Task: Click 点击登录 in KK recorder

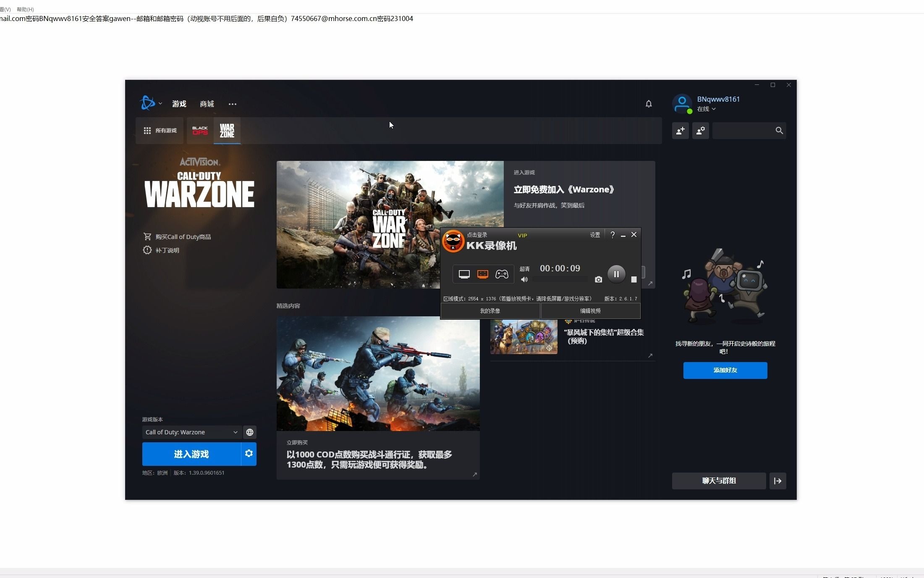Action: point(477,235)
